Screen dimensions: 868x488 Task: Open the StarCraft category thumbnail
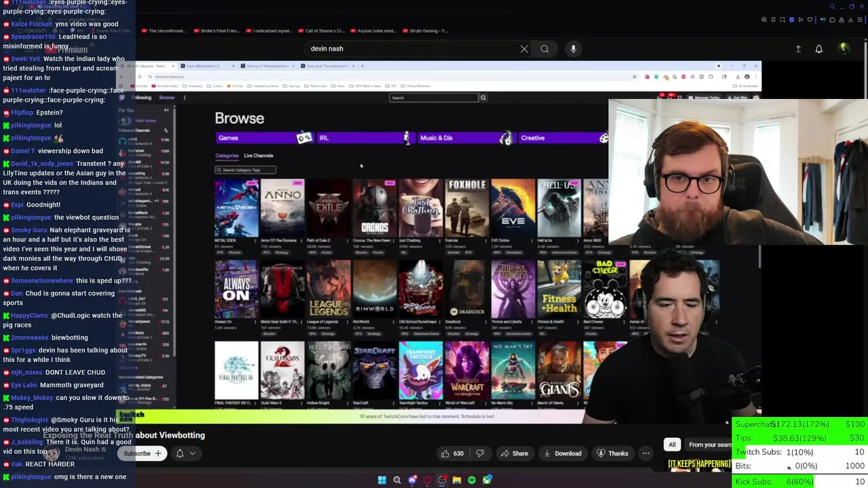tap(374, 371)
